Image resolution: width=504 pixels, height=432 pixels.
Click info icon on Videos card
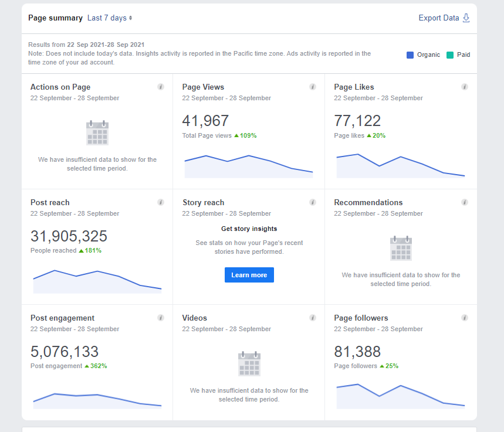coord(312,318)
